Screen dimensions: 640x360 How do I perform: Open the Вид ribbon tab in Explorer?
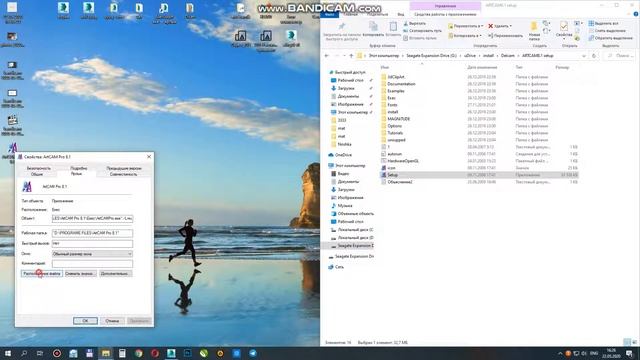pyautogui.click(x=401, y=14)
